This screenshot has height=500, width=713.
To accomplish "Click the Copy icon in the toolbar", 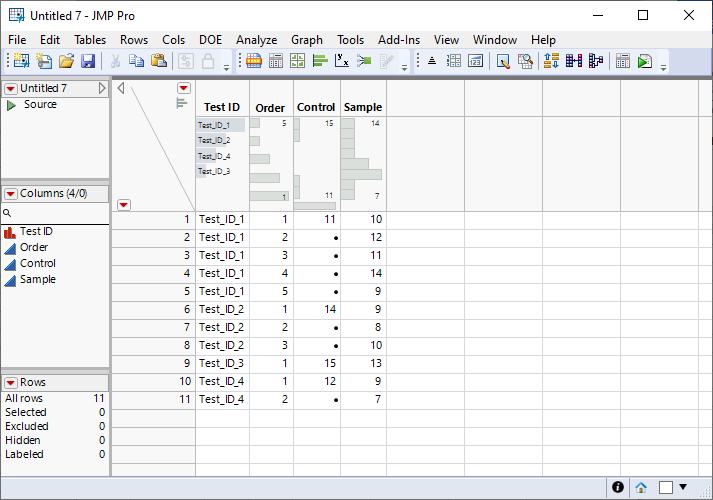I will 136,61.
